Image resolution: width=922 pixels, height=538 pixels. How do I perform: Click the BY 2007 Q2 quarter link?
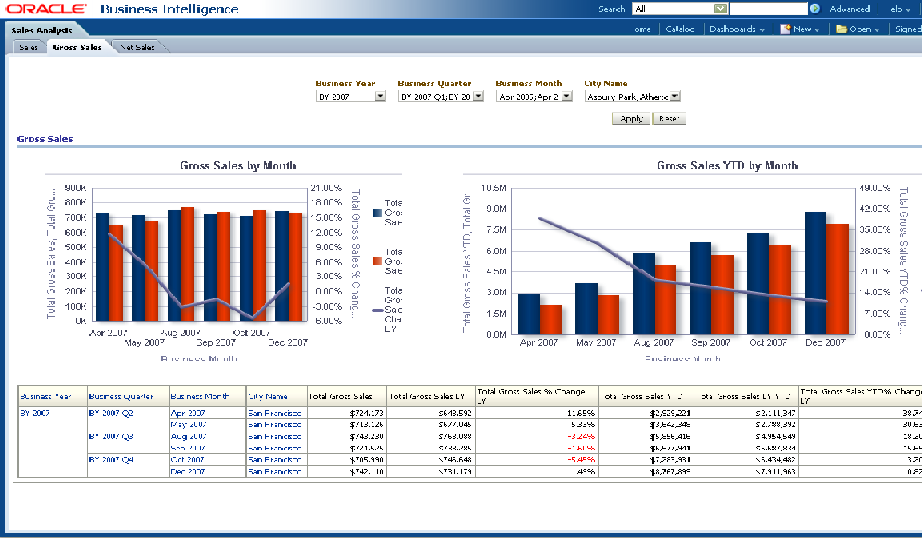click(111, 413)
